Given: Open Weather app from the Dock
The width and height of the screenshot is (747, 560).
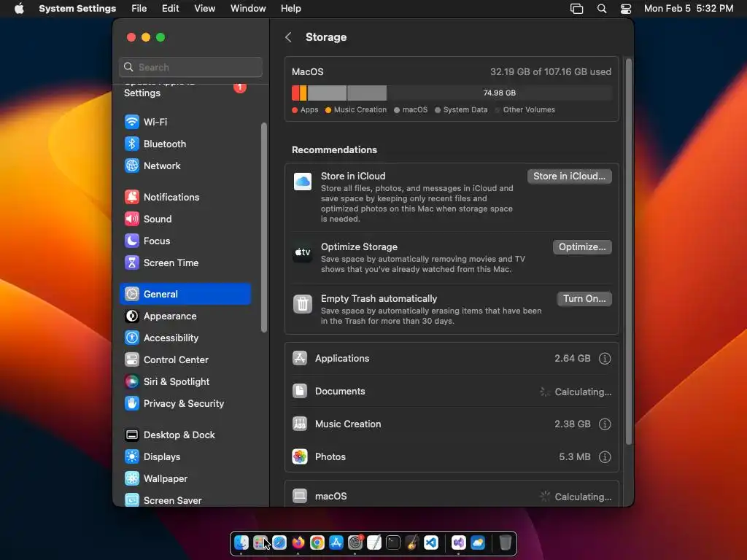Looking at the screenshot, I should (x=478, y=542).
